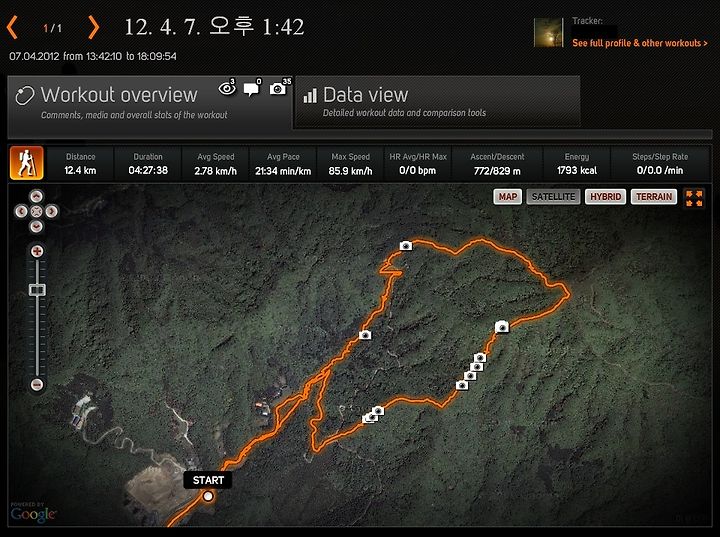Pan the map right with arrow
This screenshot has height=537, width=720.
pyautogui.click(x=51, y=211)
